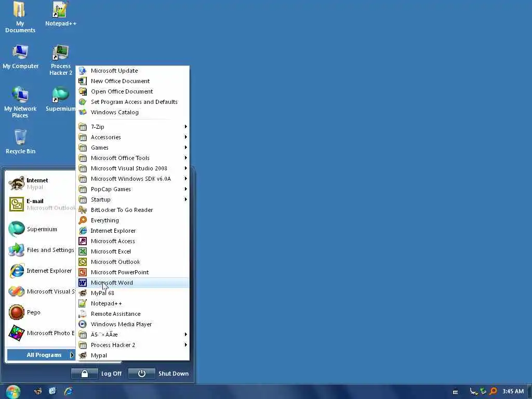Select Microsoft Outlook in programs menu
532x399 pixels.
(x=132, y=262)
